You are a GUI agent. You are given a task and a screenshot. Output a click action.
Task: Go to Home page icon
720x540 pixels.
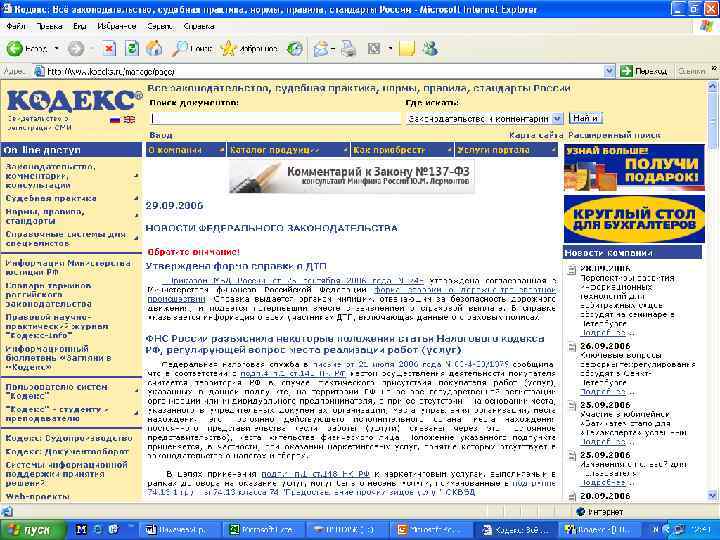[x=154, y=48]
